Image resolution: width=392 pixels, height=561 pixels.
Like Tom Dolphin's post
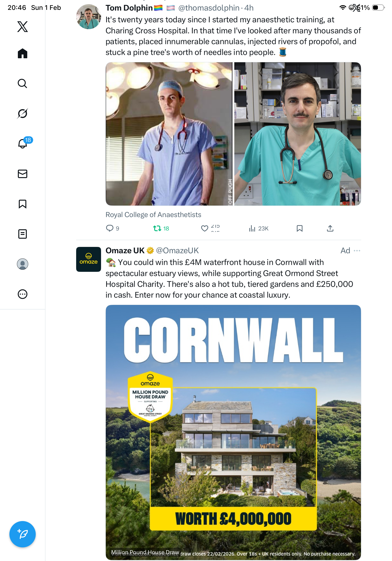[204, 228]
